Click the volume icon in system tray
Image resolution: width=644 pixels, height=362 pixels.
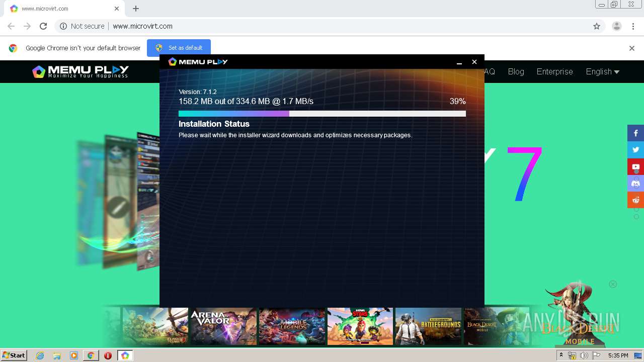pos(584,355)
